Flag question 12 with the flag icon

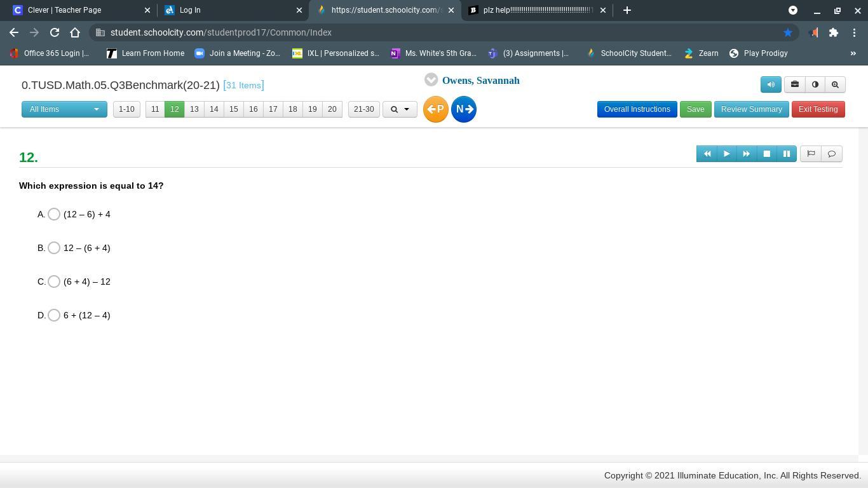coord(811,154)
